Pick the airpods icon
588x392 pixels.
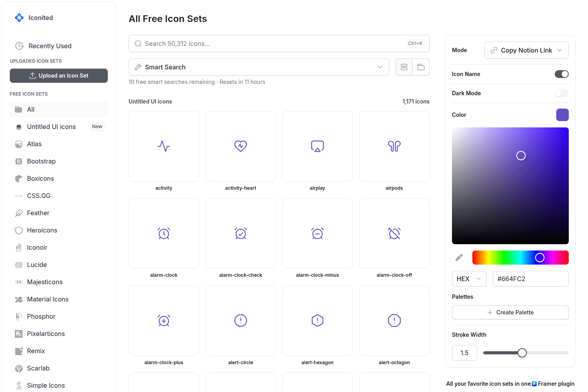[x=394, y=146]
